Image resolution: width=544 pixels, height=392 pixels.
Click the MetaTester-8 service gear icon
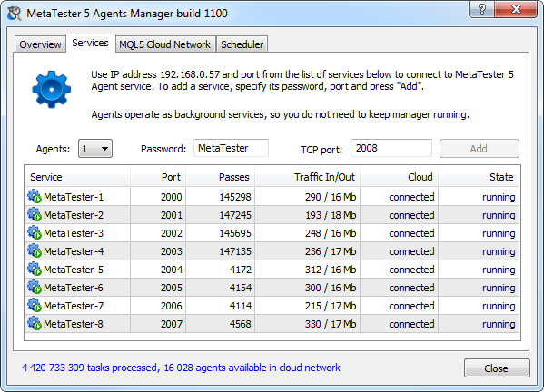[x=35, y=323]
